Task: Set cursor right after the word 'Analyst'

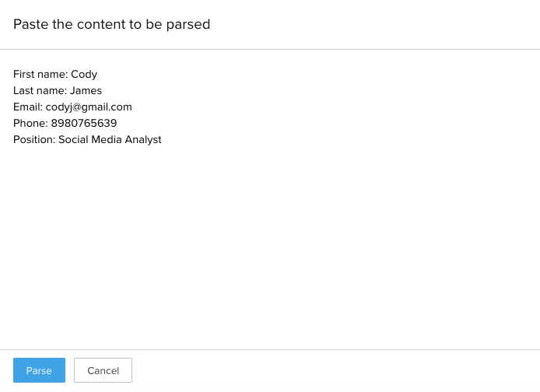Action: click(x=162, y=140)
